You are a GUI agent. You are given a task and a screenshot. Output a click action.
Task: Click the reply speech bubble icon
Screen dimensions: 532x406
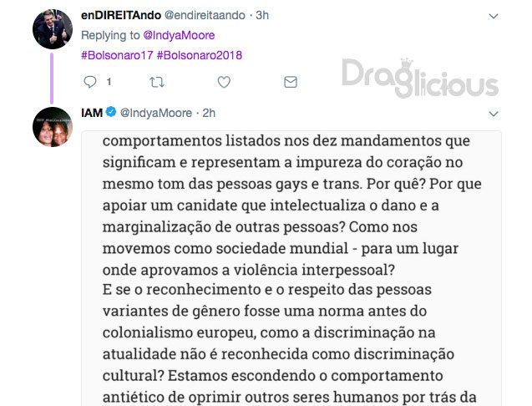(90, 82)
